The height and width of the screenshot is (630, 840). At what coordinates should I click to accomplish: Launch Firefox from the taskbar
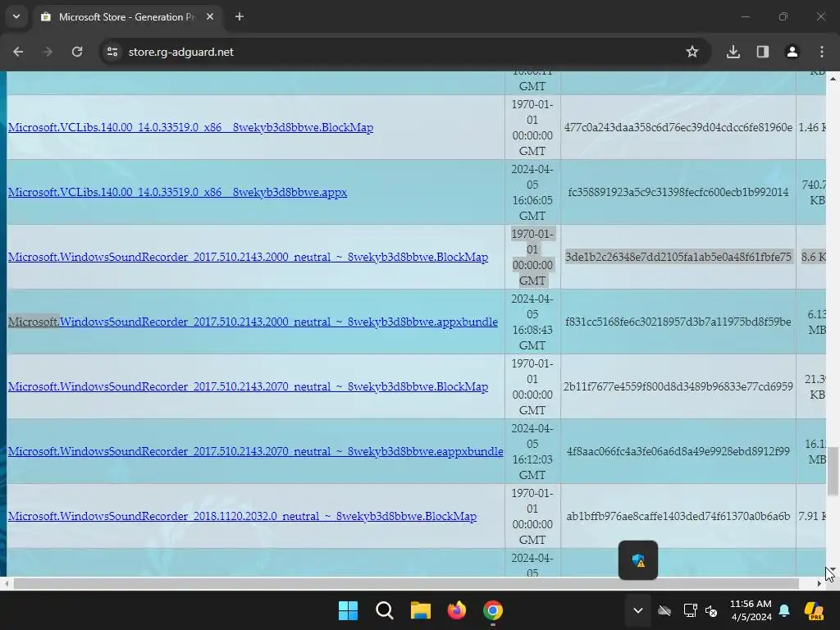456,610
